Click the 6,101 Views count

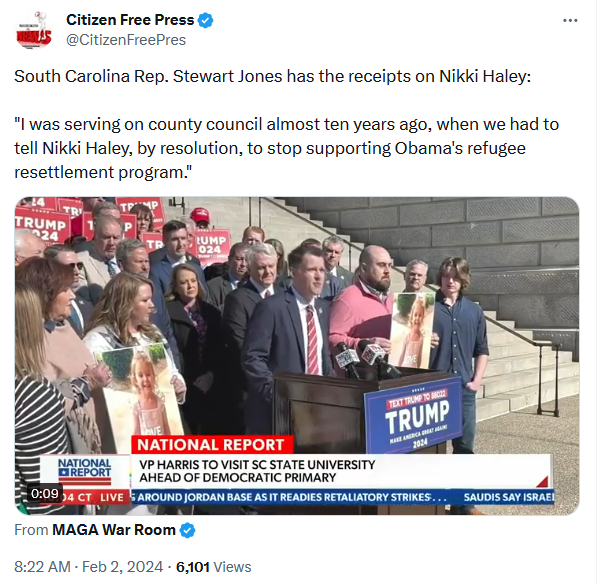click(213, 567)
